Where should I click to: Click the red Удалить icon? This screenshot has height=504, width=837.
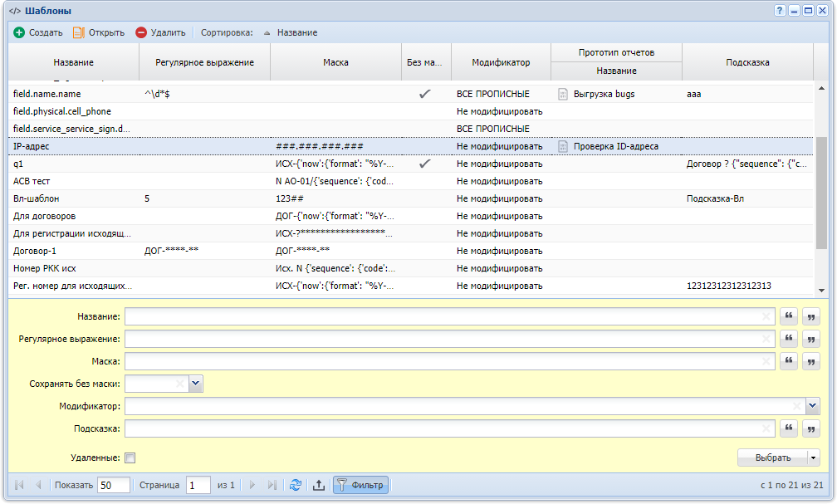[x=141, y=32]
